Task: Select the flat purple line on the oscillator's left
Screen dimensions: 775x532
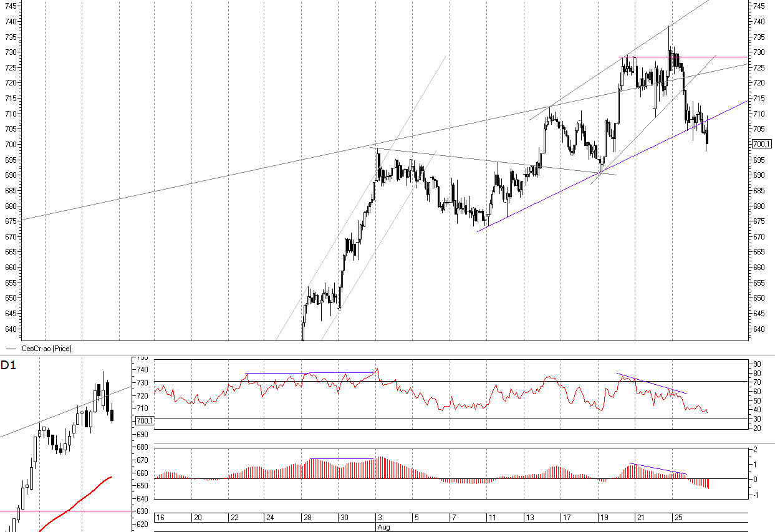Action: pyautogui.click(x=277, y=373)
